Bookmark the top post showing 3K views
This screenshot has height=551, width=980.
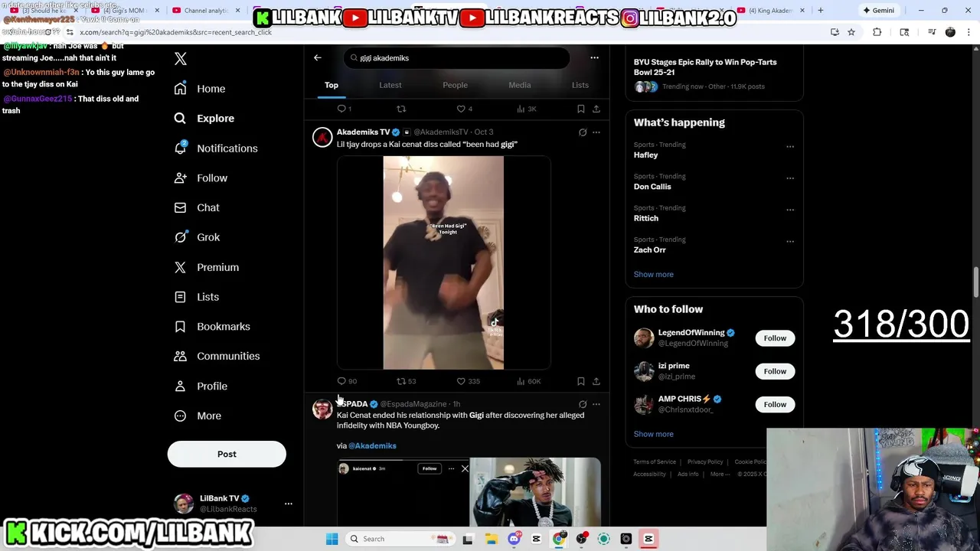click(x=581, y=109)
